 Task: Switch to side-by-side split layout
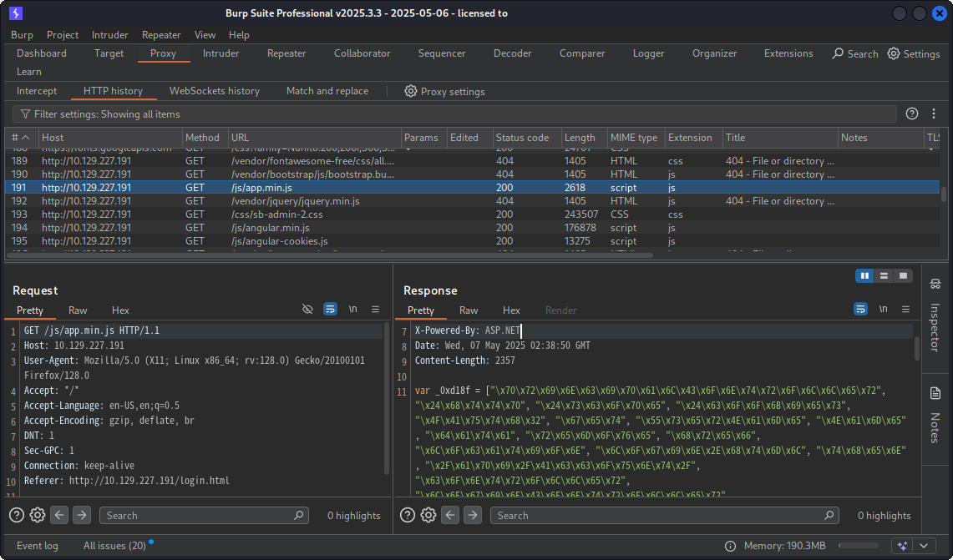tap(864, 275)
